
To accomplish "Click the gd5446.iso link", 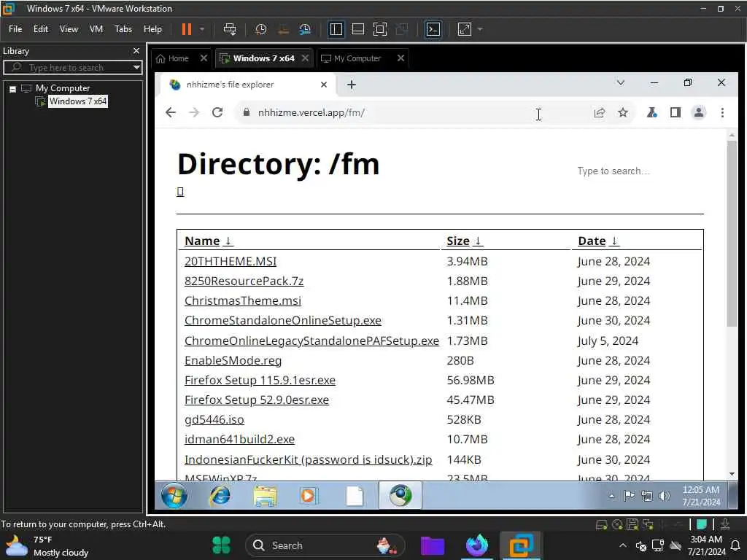I will click(x=214, y=419).
